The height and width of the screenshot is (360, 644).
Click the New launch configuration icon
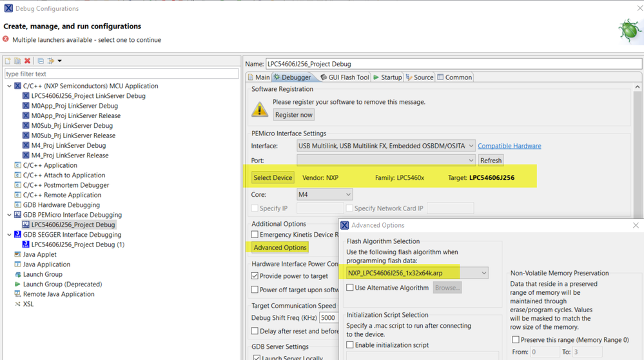pos(8,61)
